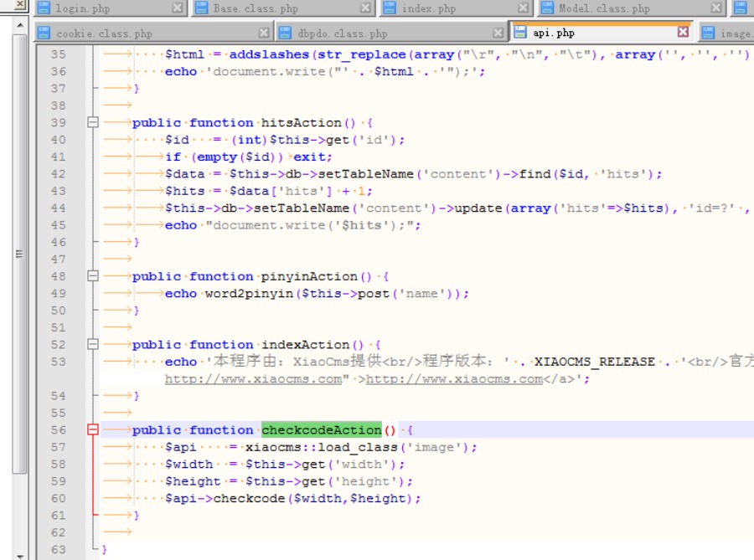Click the $id variable assigned on line 40

(177, 140)
